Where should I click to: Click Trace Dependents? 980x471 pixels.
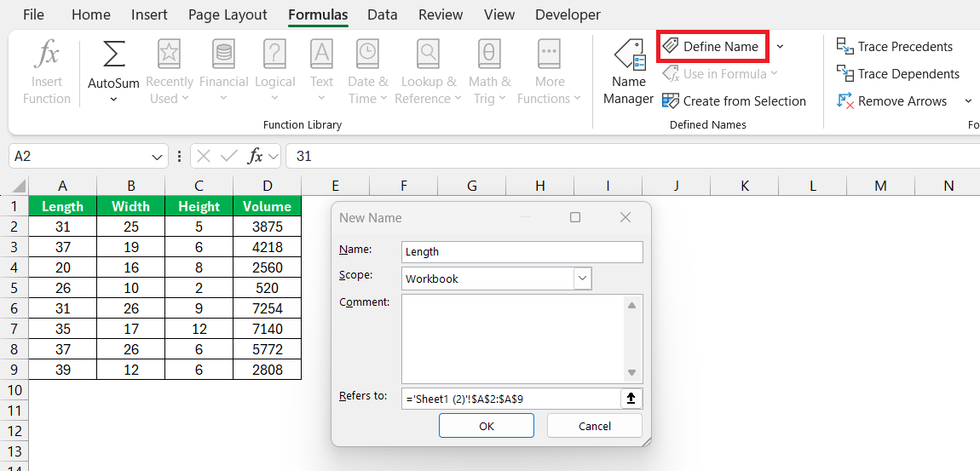(x=898, y=74)
